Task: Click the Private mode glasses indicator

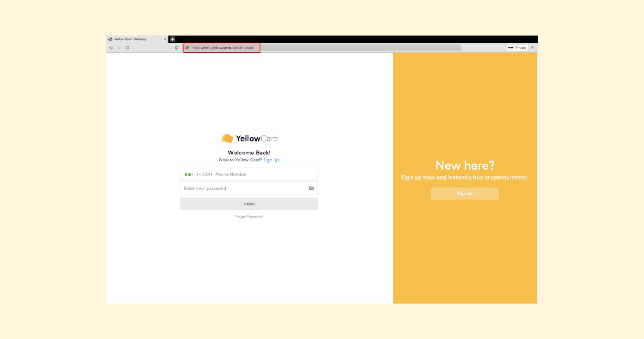Action: [517, 48]
